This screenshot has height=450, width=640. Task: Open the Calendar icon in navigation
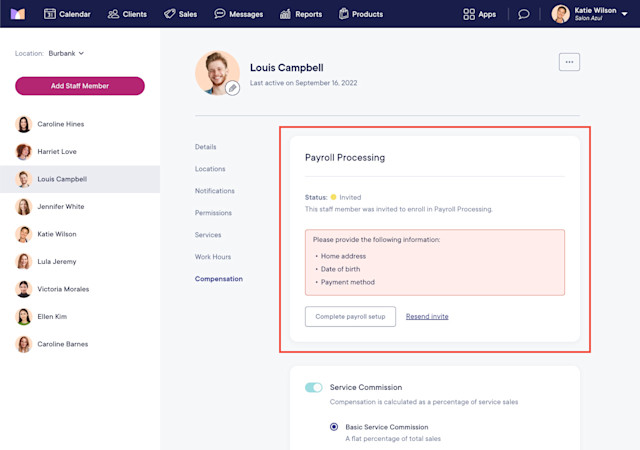tap(50, 14)
